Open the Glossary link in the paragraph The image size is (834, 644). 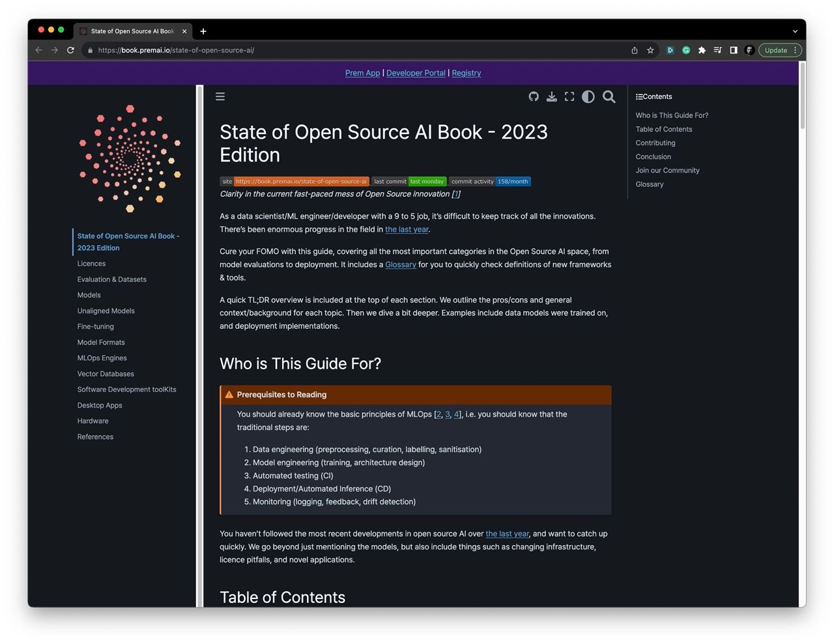pos(400,264)
